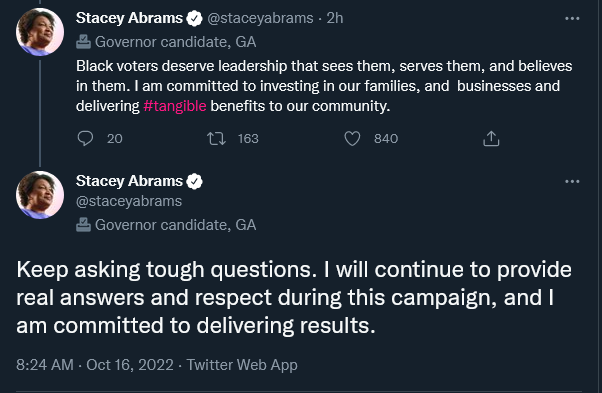Retweet the Black voters tweet
The width and height of the screenshot is (602, 393).
pyautogui.click(x=217, y=139)
